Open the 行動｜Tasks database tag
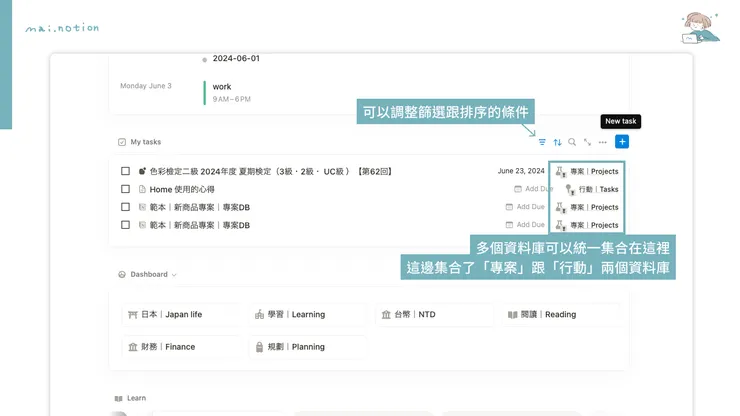This screenshot has height=416, width=740. point(592,189)
